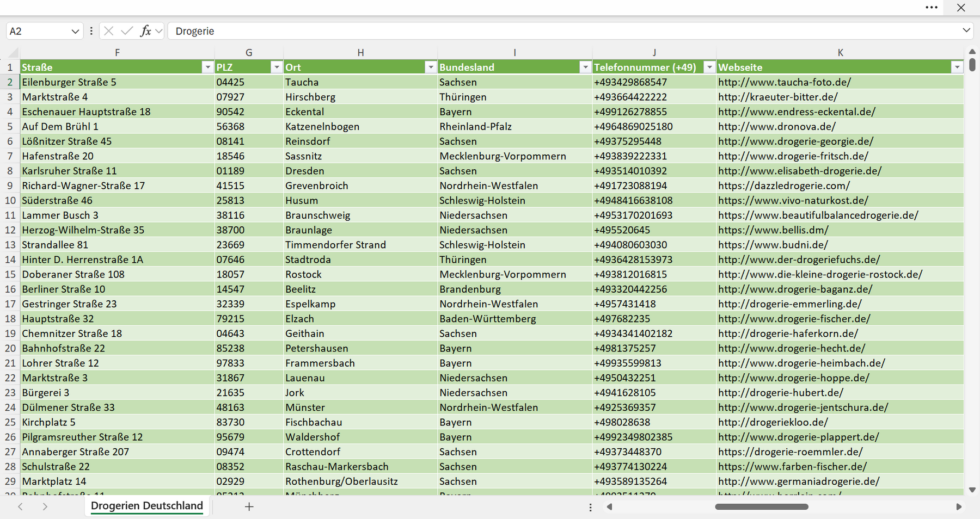Open the Bundesland column filter dropdown

click(x=585, y=67)
